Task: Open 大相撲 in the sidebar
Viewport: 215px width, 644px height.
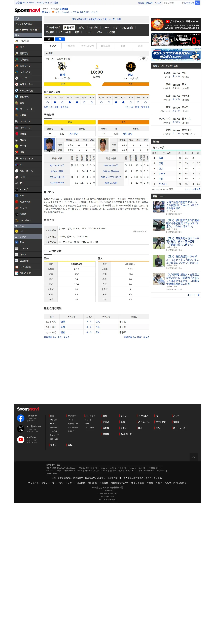Action: click(28, 115)
